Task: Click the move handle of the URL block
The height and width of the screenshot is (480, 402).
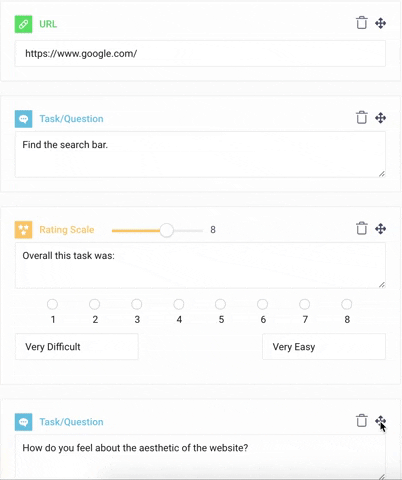Action: pyautogui.click(x=380, y=23)
